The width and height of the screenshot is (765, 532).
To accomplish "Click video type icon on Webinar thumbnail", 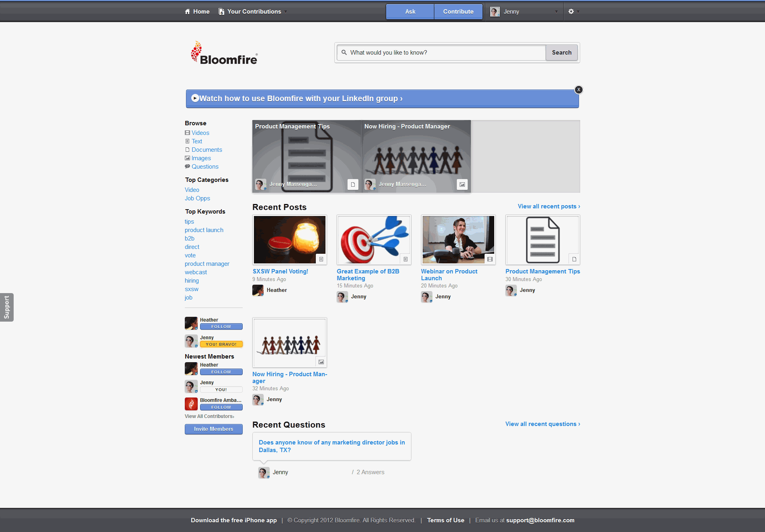I will (x=490, y=259).
